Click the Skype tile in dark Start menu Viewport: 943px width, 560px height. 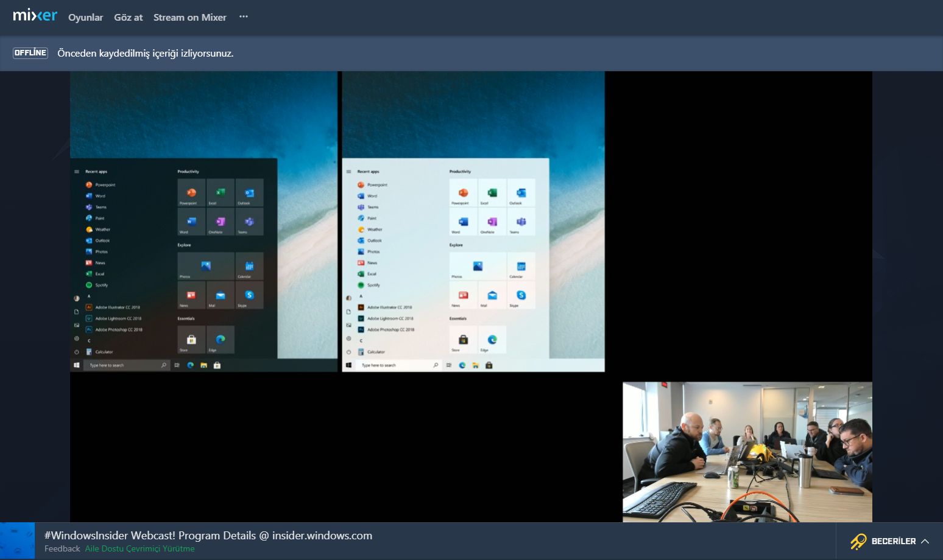point(249,295)
